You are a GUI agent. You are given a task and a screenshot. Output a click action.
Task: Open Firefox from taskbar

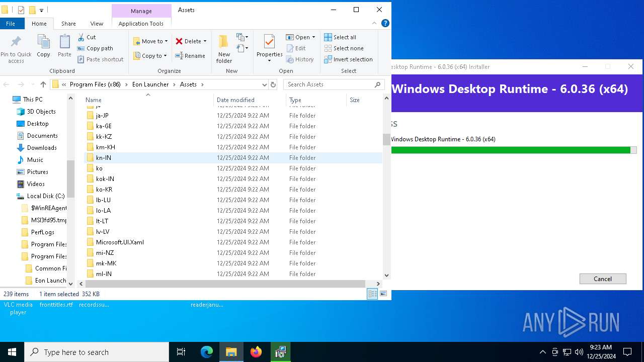(256, 352)
